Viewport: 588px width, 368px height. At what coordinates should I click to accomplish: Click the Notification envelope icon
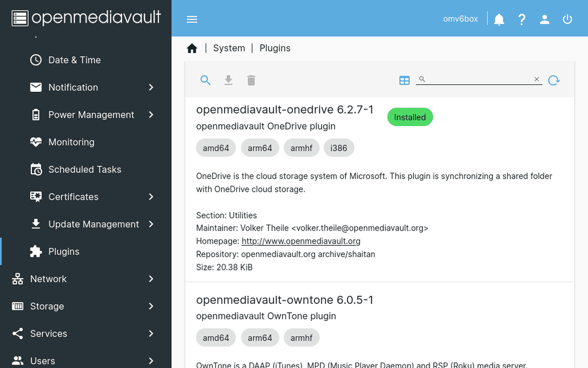tap(36, 87)
